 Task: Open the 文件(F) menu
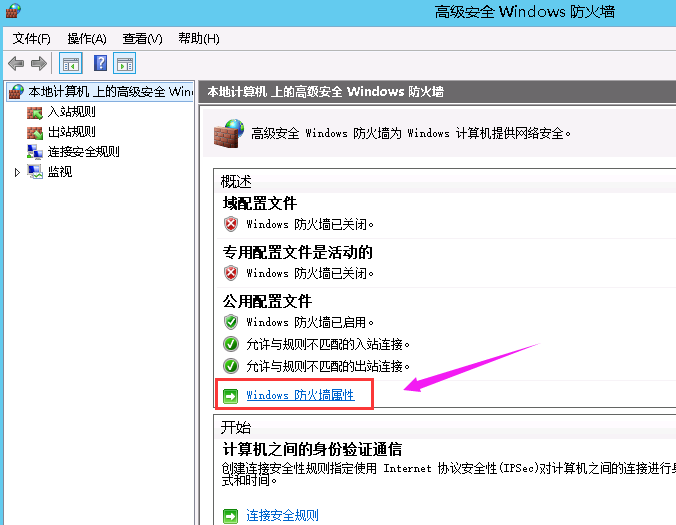[x=31, y=39]
